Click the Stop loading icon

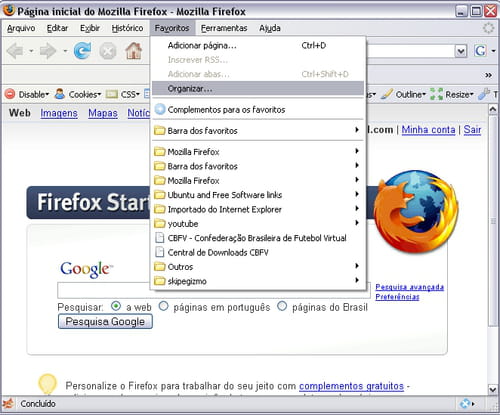[x=108, y=51]
